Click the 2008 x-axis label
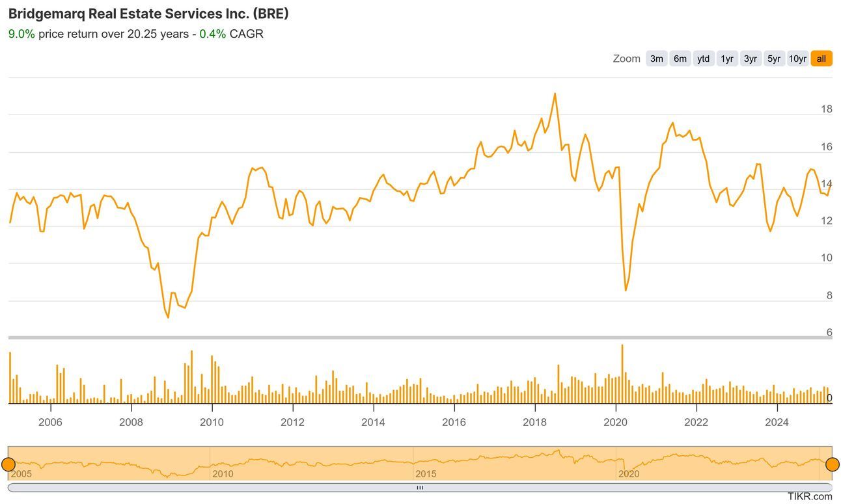Viewport: 841px width, 504px height. pyautogui.click(x=131, y=422)
